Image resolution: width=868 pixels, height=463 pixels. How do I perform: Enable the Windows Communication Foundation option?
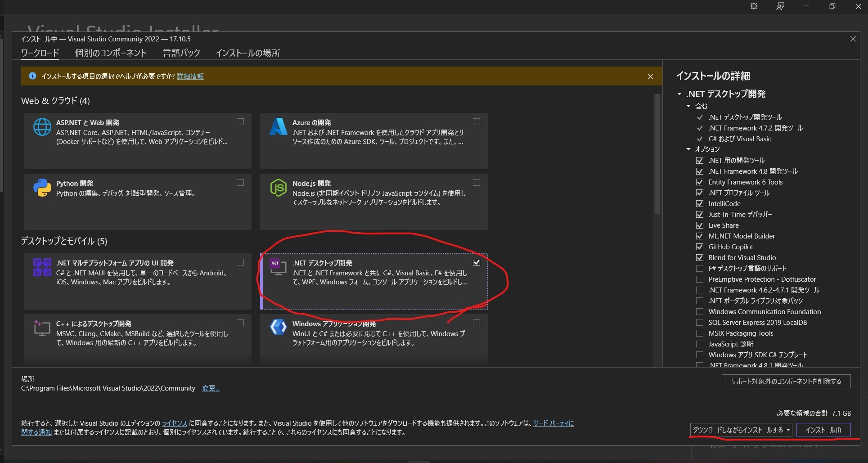[x=700, y=312]
